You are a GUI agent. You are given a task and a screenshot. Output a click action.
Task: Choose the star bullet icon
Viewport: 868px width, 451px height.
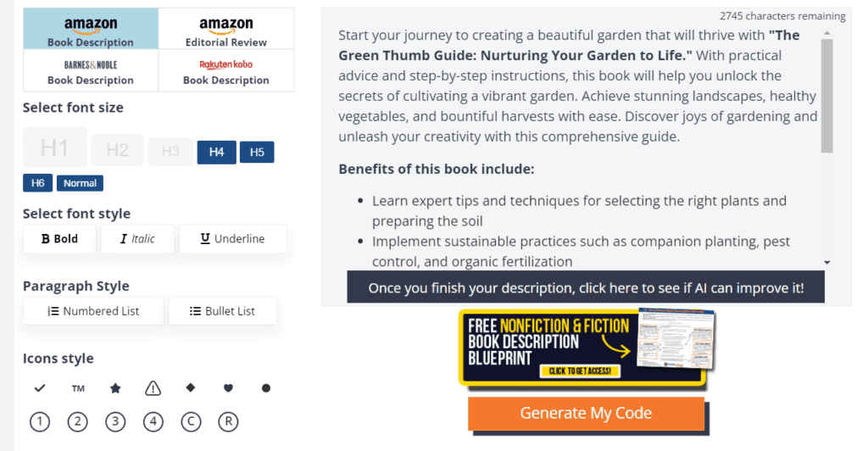click(115, 388)
